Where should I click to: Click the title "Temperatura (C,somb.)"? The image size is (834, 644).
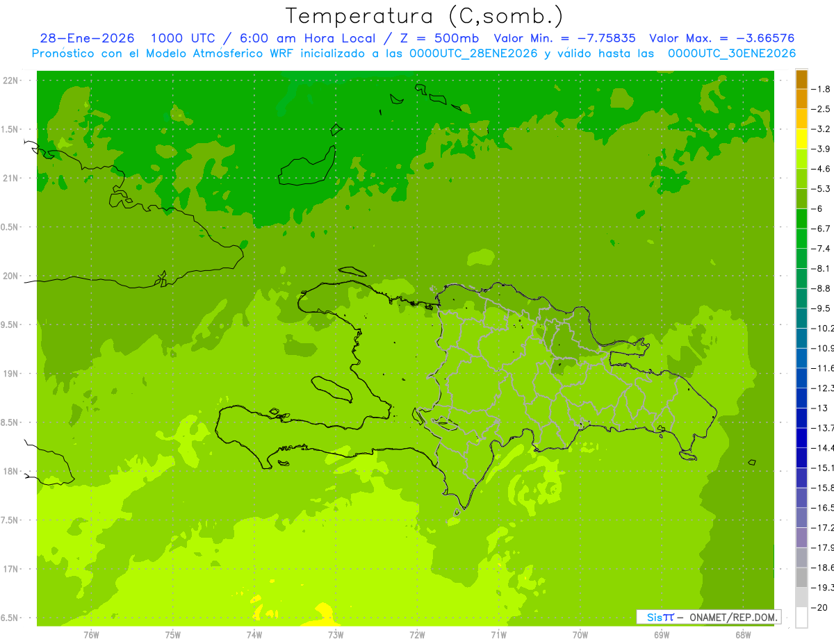tap(424, 16)
